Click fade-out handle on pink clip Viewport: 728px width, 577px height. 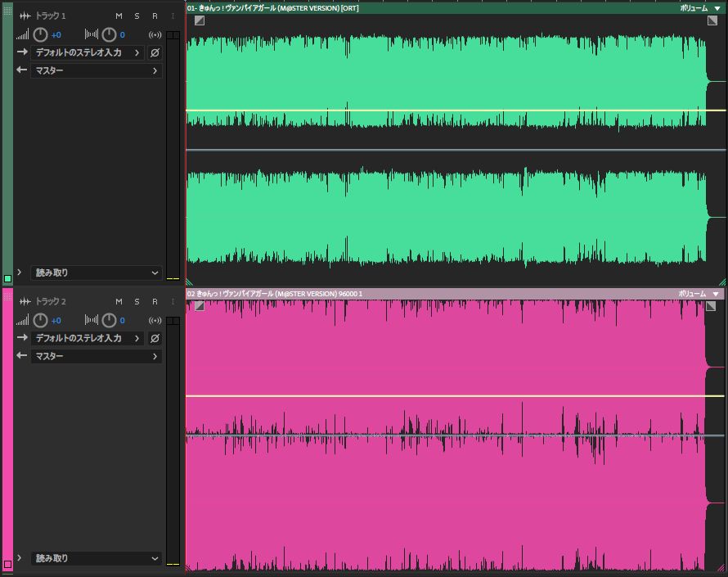(711, 306)
